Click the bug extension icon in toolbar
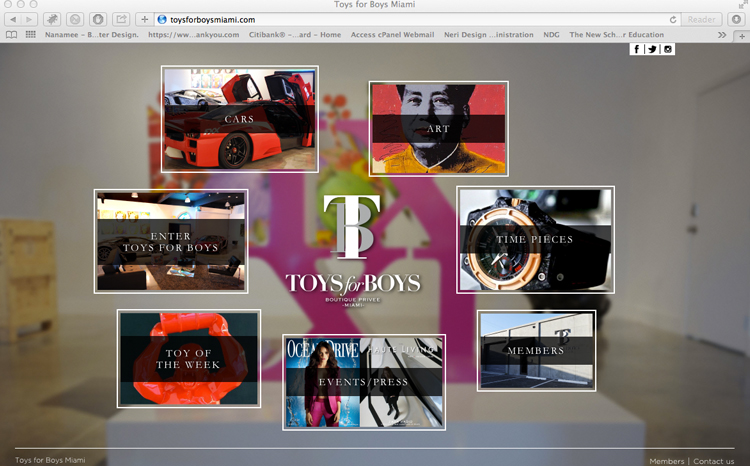The image size is (750, 466). point(52,20)
